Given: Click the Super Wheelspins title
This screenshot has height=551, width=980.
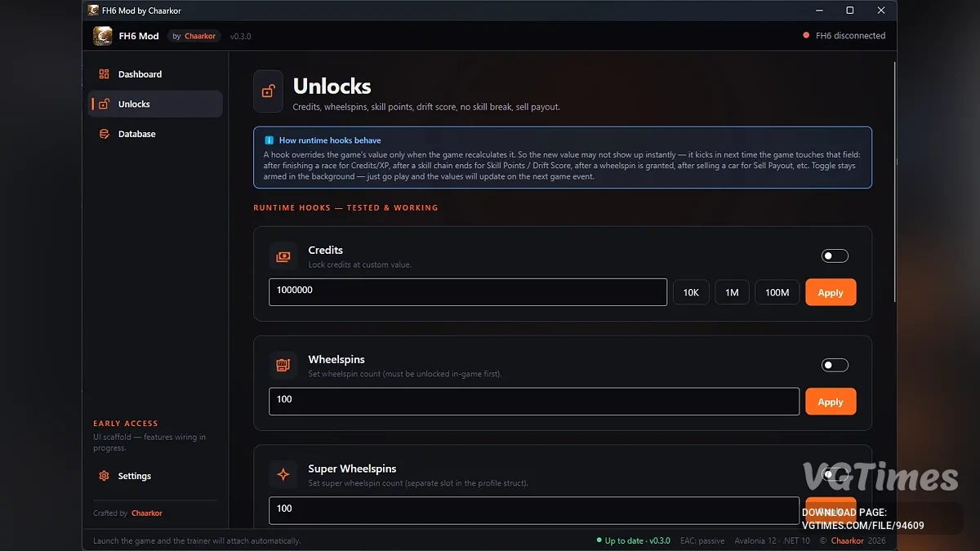Looking at the screenshot, I should coord(352,469).
